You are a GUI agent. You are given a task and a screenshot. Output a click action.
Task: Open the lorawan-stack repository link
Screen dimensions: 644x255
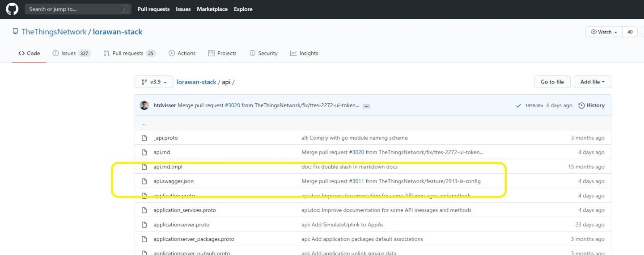click(x=118, y=32)
